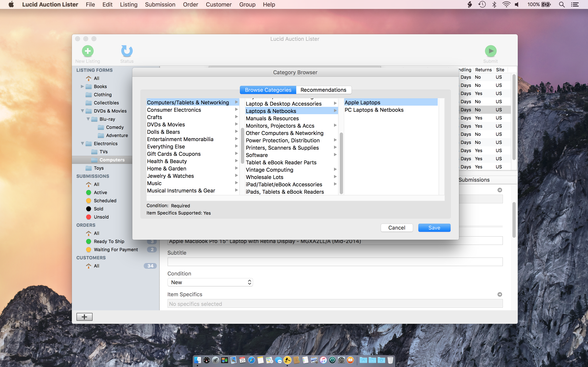Click the Cancel button
The width and height of the screenshot is (588, 367).
click(x=396, y=228)
